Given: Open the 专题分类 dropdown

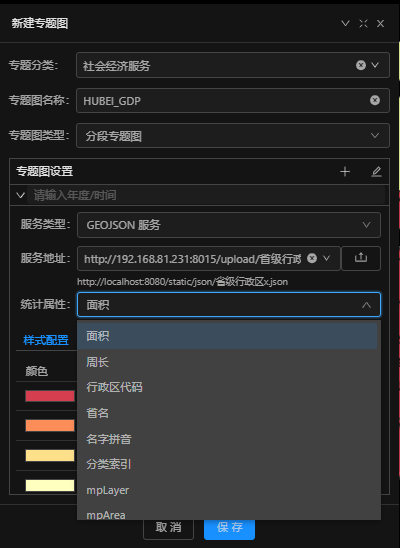Looking at the screenshot, I should [375, 65].
